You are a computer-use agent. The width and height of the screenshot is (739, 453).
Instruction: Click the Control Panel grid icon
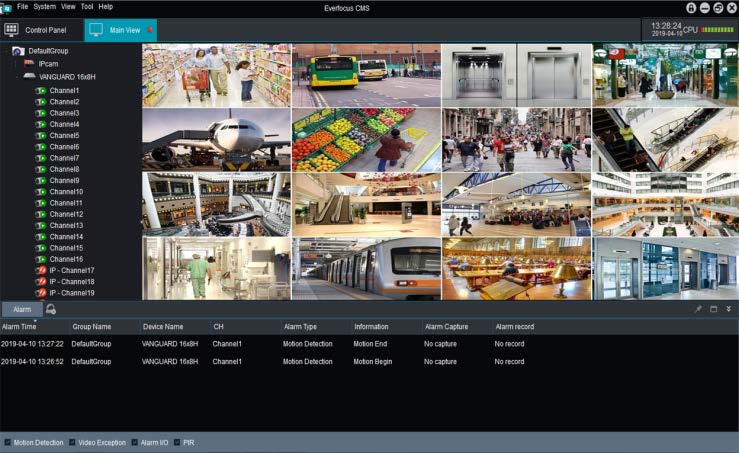[11, 30]
